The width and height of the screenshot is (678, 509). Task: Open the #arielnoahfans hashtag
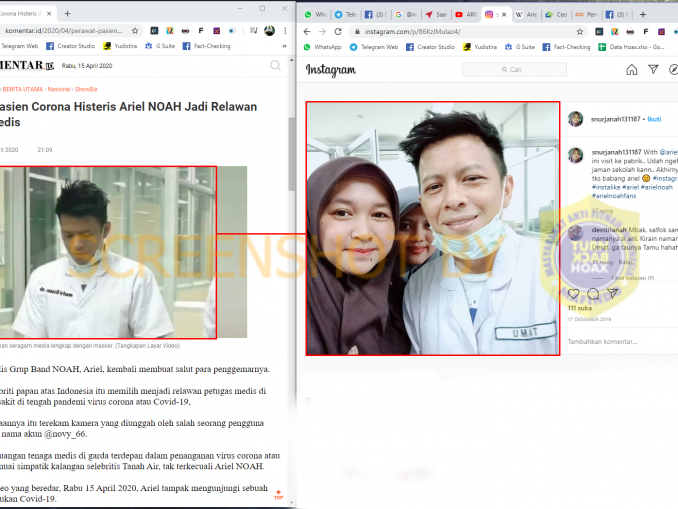tap(614, 196)
